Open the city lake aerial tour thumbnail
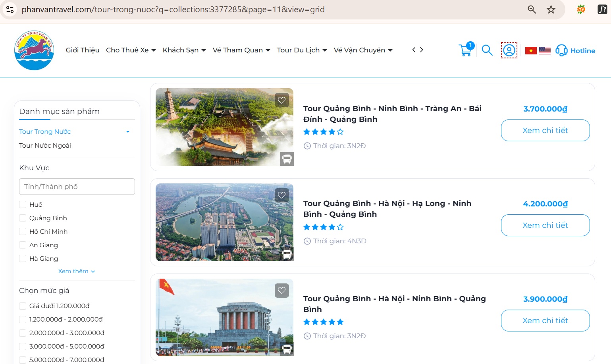Image resolution: width=611 pixels, height=364 pixels. click(x=224, y=222)
